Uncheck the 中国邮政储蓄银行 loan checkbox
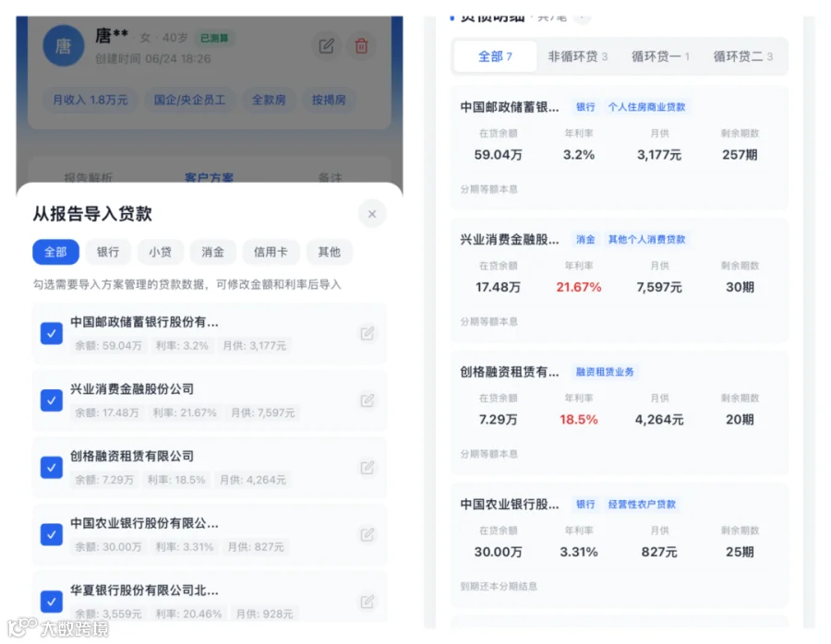 52,333
